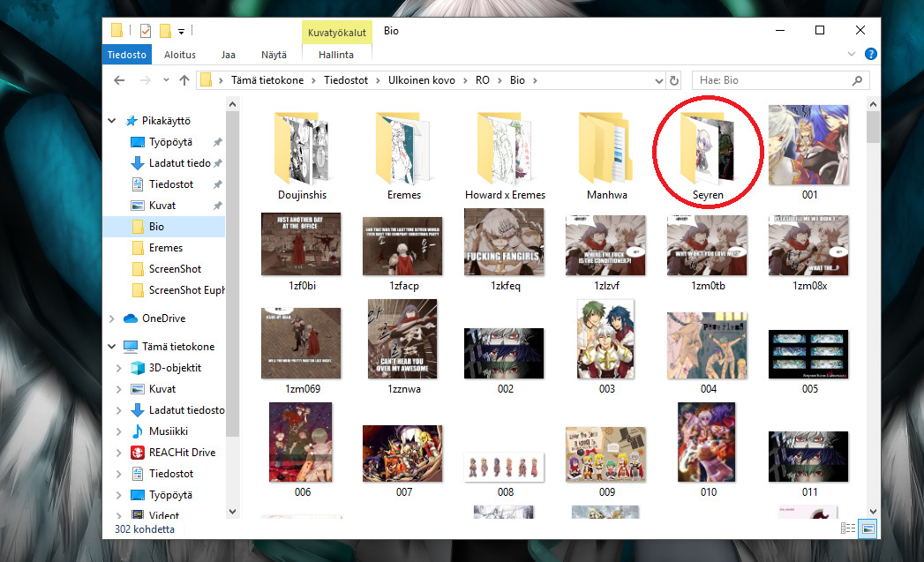
Task: Select the Seyren folder
Action: (x=708, y=155)
